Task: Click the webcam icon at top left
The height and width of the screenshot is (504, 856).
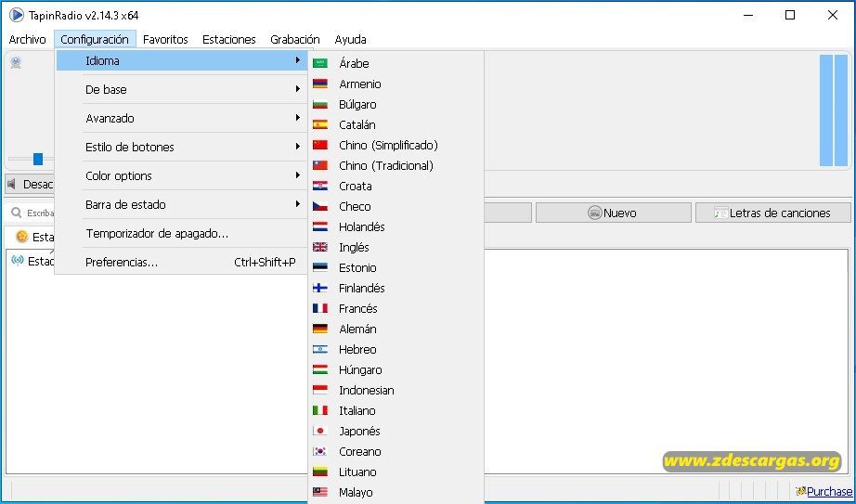Action: click(x=16, y=63)
